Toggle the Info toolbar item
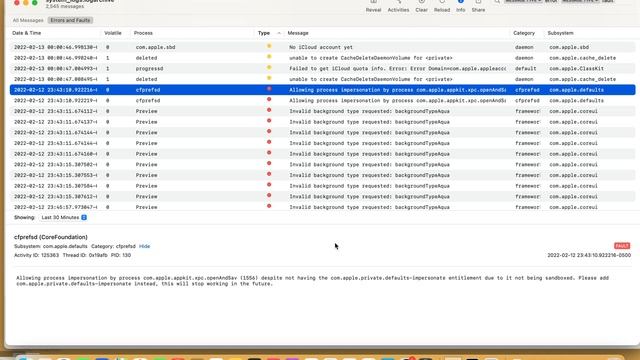Image resolution: width=640 pixels, height=360 pixels. [x=460, y=7]
